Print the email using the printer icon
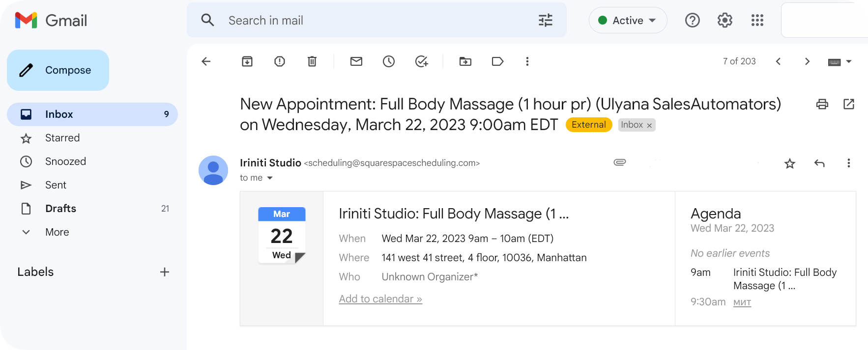Image resolution: width=868 pixels, height=350 pixels. pos(822,104)
